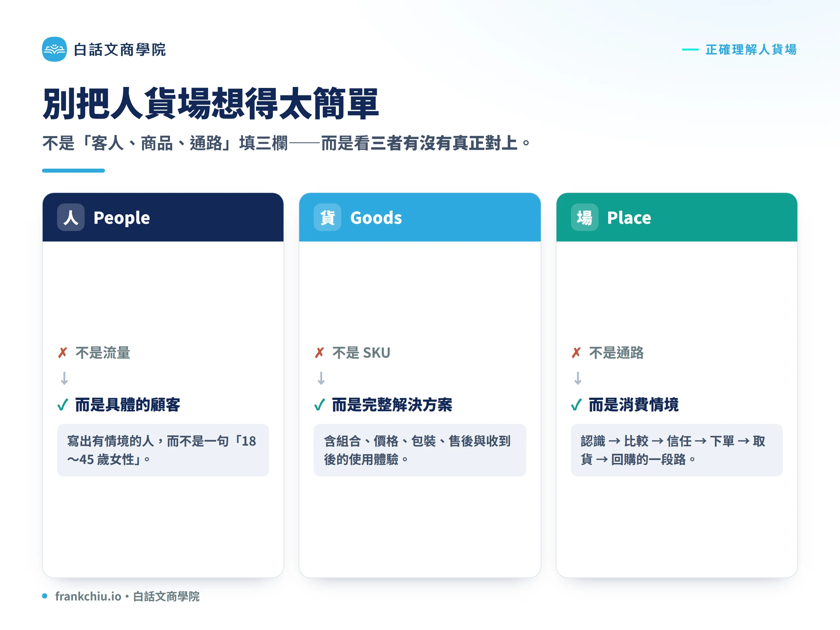Click the blue dot before frankchiu.io
The height and width of the screenshot is (630, 840).
click(x=45, y=596)
